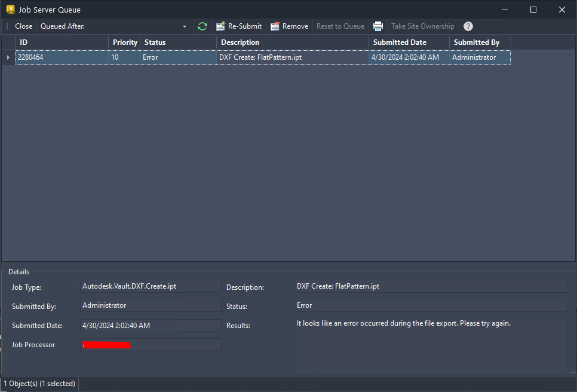Click Results text box with error message
The width and height of the screenshot is (577, 392).
coord(431,346)
